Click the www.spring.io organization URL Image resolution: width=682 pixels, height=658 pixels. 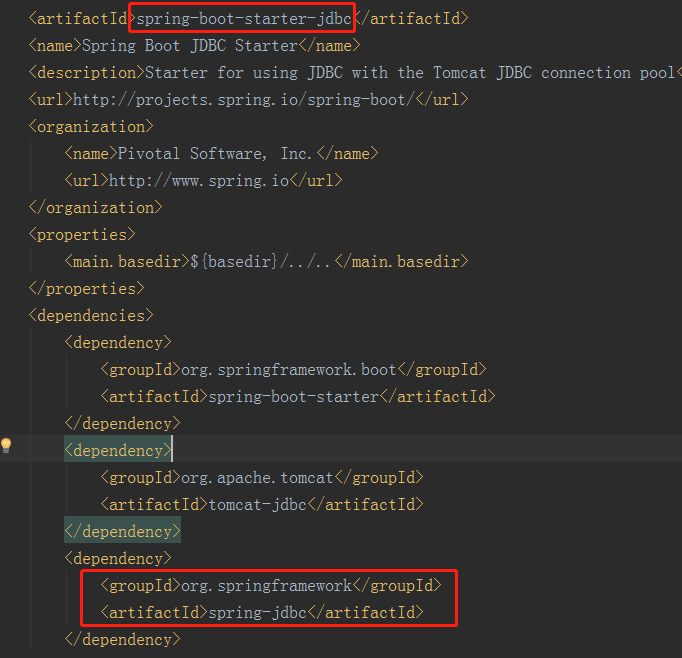(198, 181)
